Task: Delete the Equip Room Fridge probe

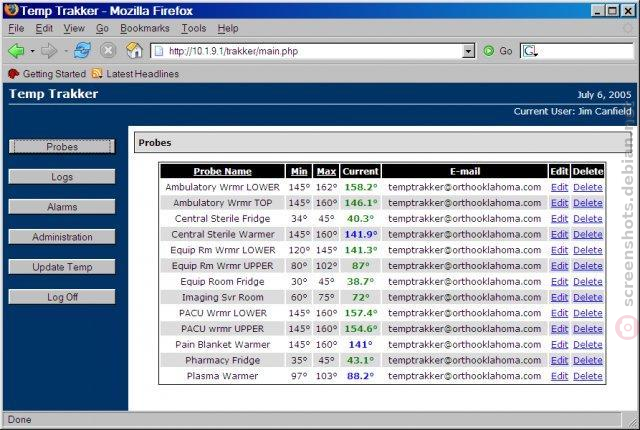Action: point(588,281)
